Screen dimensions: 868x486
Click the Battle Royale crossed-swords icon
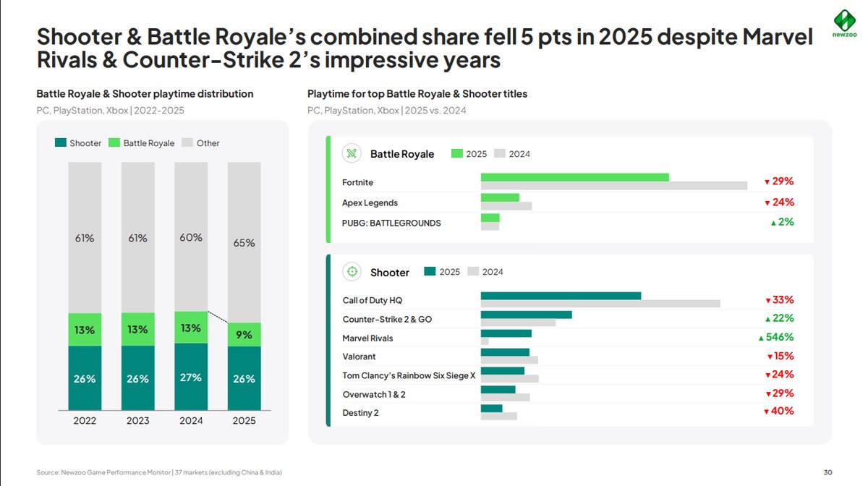pyautogui.click(x=352, y=153)
